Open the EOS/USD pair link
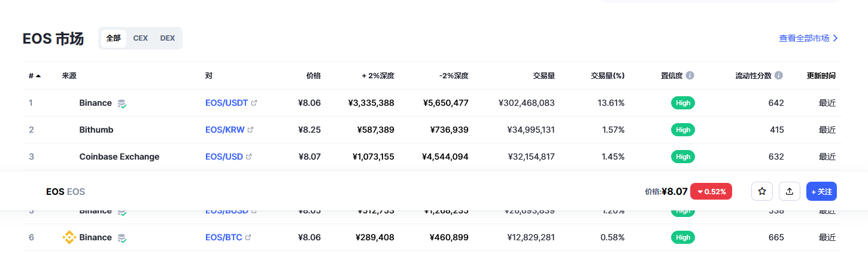868x257 pixels. 224,157
